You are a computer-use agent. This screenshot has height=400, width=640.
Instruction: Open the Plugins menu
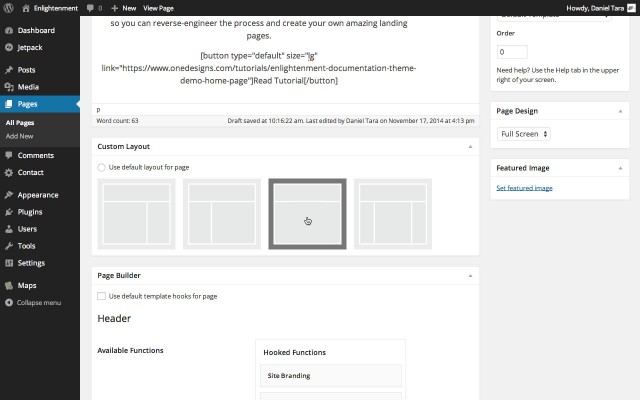(30, 212)
